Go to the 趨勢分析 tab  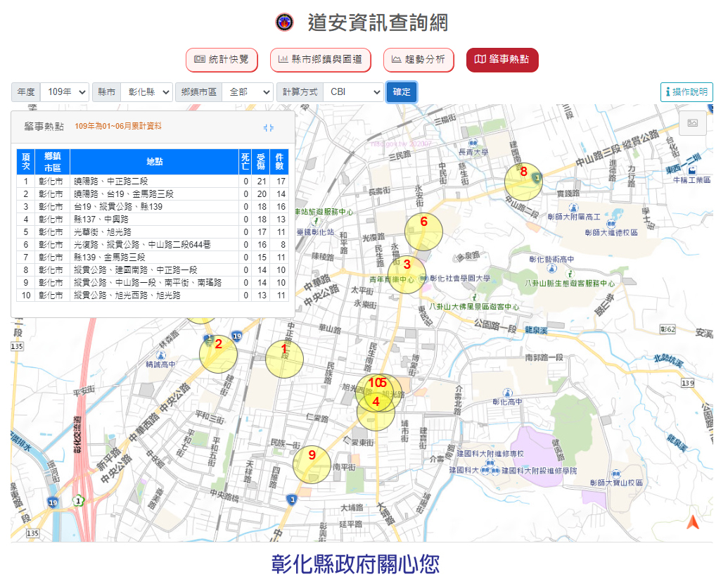419,60
